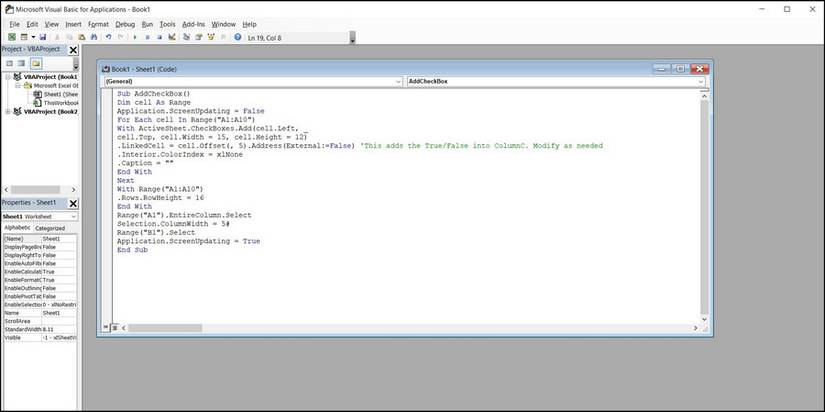Screen dimensions: 825x412
Task: Close the Project - VBAProject panel
Action: [73, 50]
